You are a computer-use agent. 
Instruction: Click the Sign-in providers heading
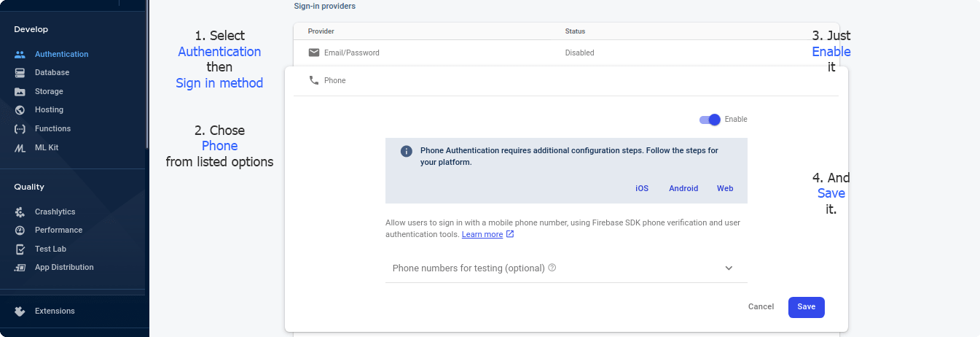click(x=325, y=6)
